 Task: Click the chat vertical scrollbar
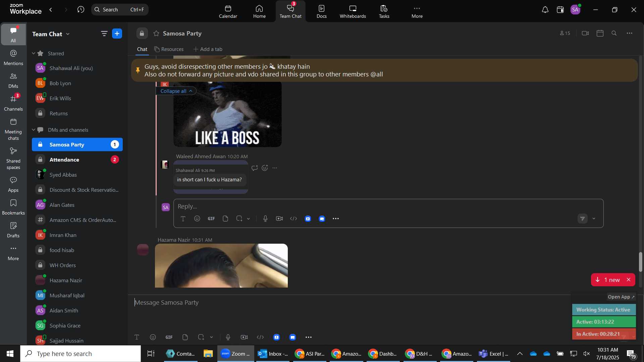(640, 262)
